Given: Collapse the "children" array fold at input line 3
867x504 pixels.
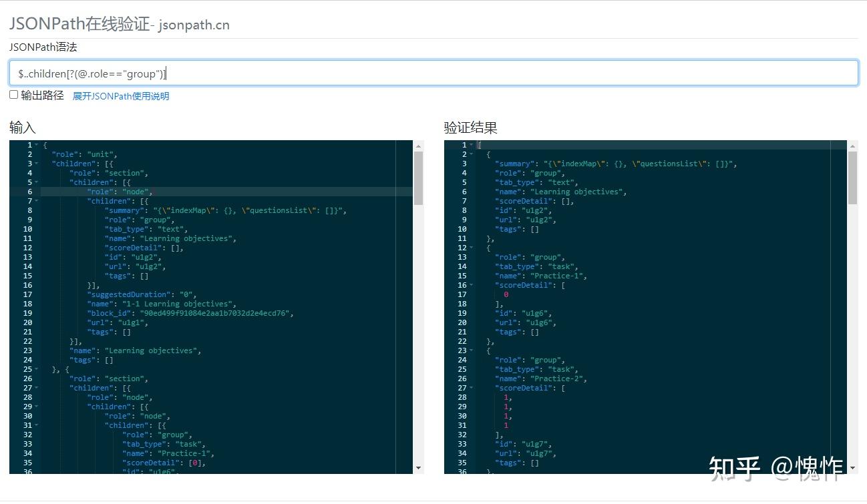Looking at the screenshot, I should click(x=35, y=164).
